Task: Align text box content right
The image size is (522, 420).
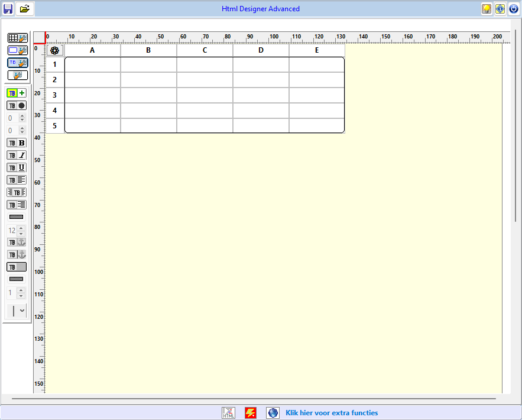Action: [17, 205]
